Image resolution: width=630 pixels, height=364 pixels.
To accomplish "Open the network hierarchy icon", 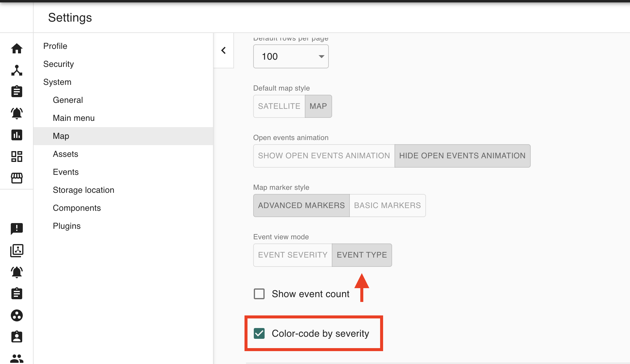I will (x=17, y=70).
